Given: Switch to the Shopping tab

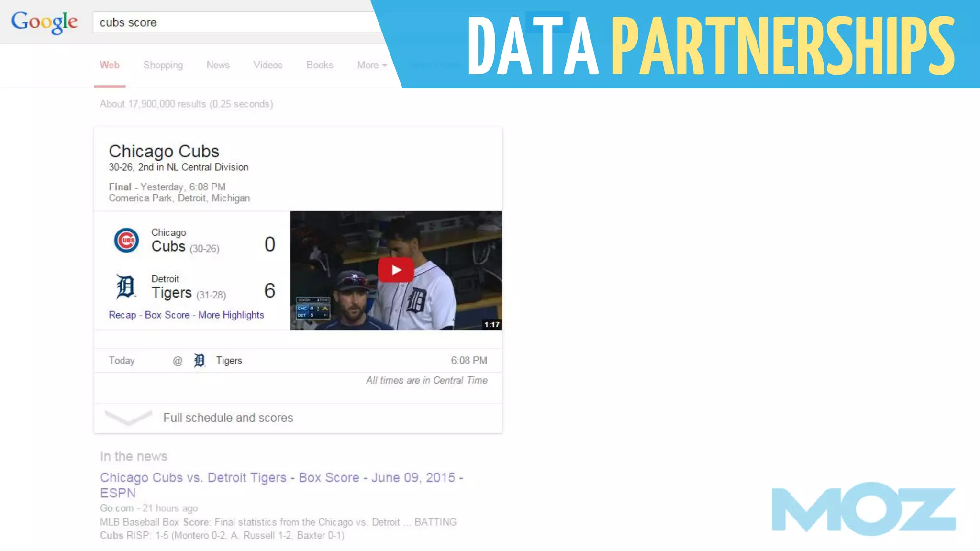Looking at the screenshot, I should click(x=163, y=65).
